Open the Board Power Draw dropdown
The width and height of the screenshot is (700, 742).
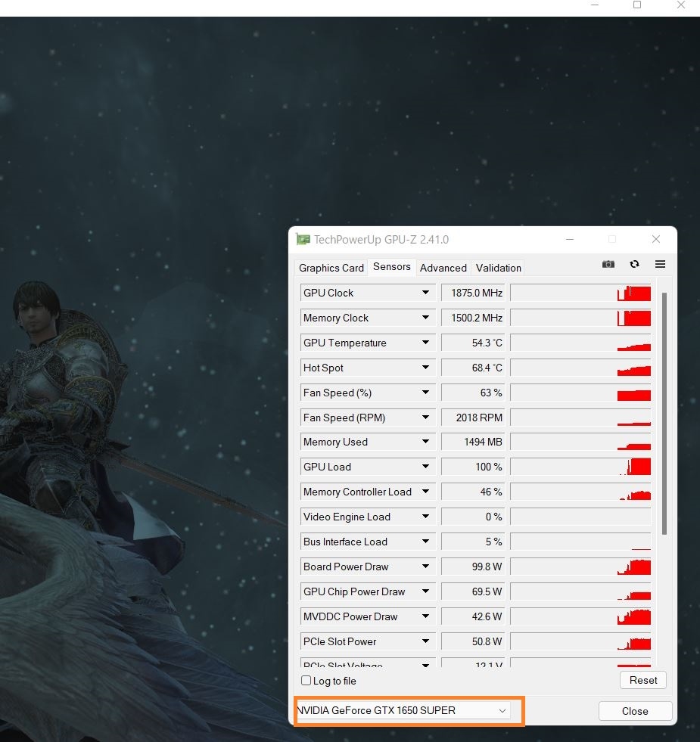pos(425,567)
